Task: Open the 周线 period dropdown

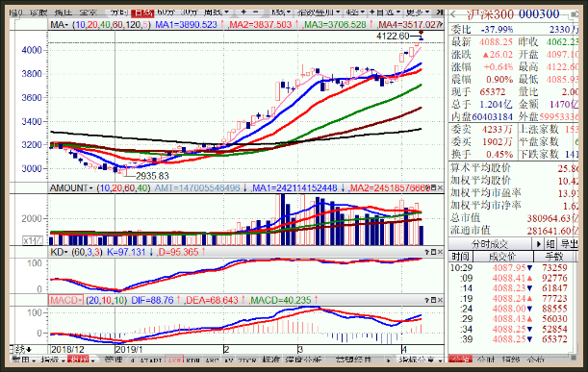Action: 216,12
